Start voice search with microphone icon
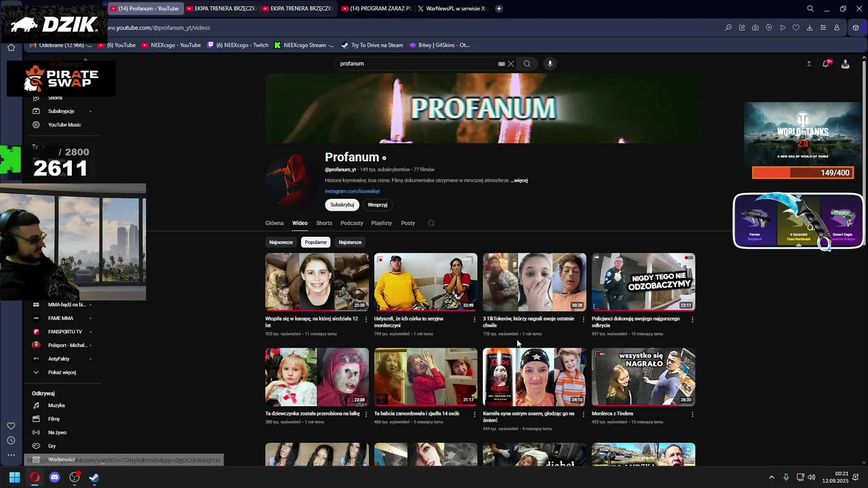 click(x=550, y=64)
